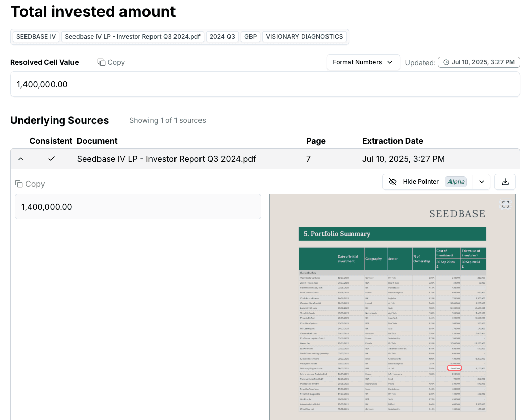
Task: Expand the pointer options chevron dropdown
Action: [x=482, y=182]
